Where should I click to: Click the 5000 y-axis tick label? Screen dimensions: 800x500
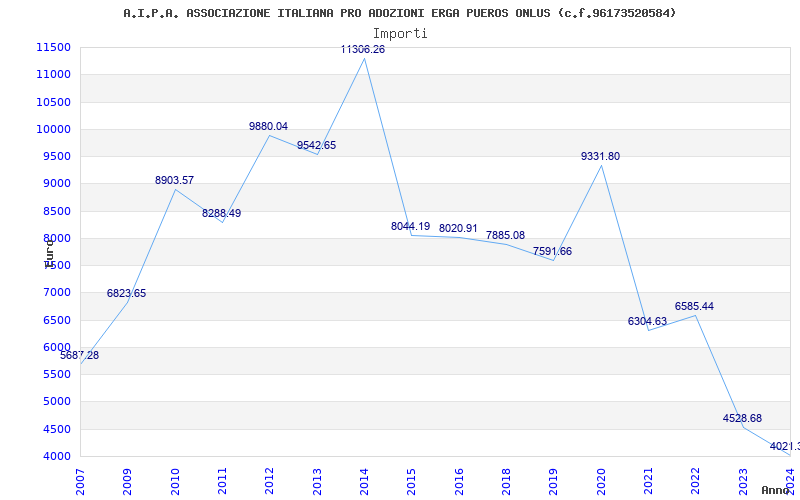[x=56, y=402]
